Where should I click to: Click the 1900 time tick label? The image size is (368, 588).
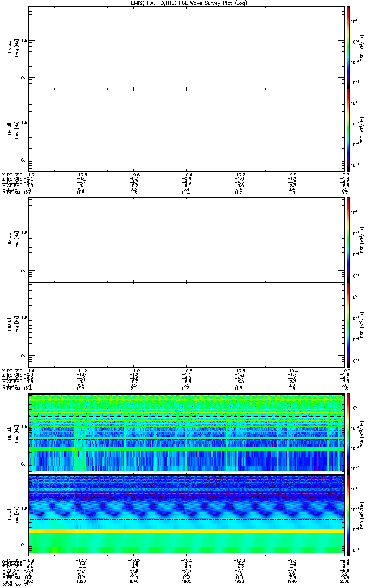[x=186, y=581]
